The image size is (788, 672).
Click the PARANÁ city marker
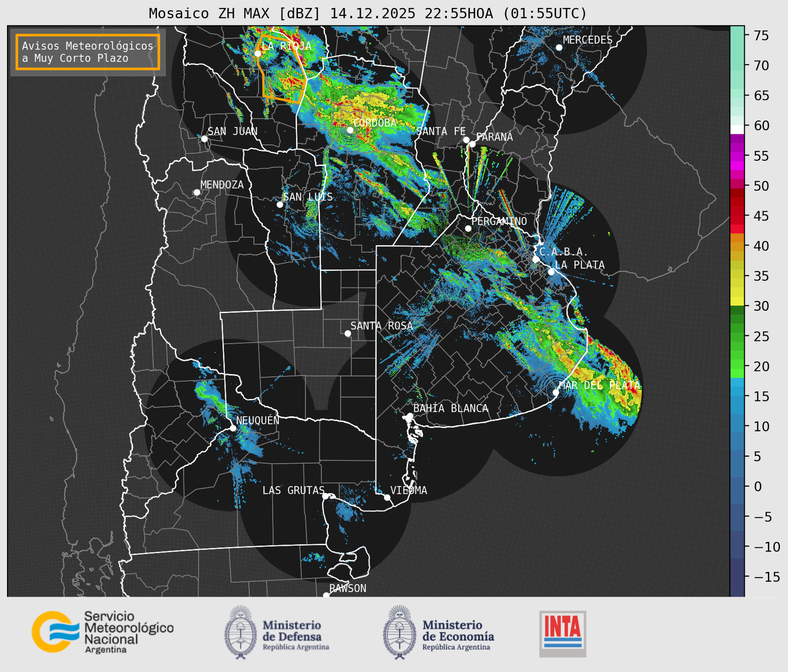point(473,144)
